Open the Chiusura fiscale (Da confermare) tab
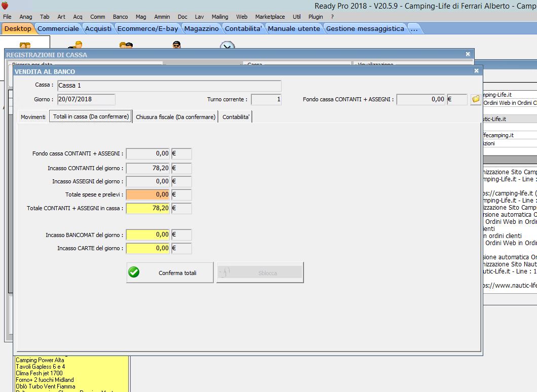537x392 pixels. (x=176, y=117)
